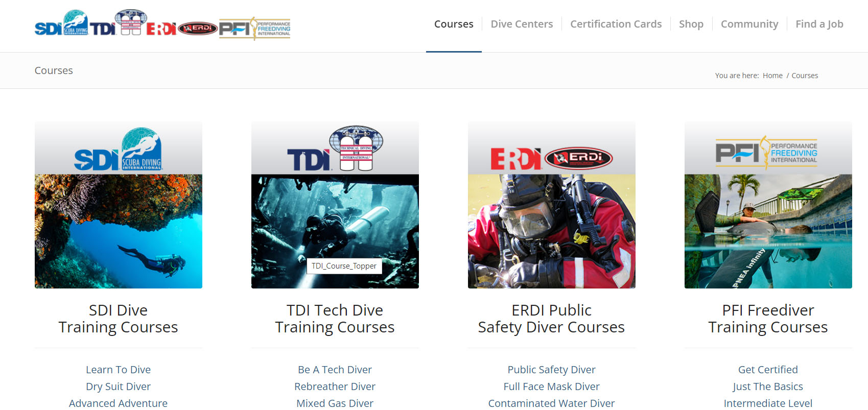Click the ERDI logo in the header
Image resolution: width=868 pixels, height=410 pixels.
click(182, 29)
